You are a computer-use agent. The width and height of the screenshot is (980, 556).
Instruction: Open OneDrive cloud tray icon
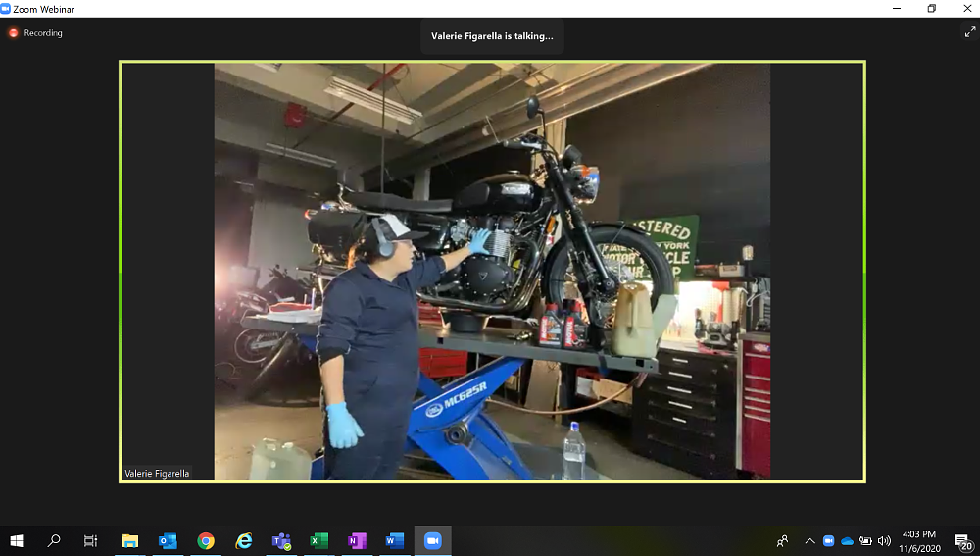point(847,541)
